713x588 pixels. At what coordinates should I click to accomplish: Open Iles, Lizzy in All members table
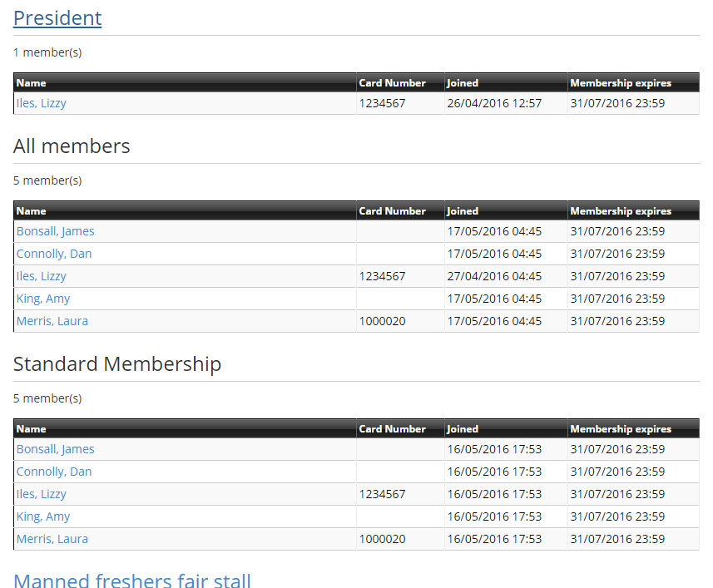[42, 276]
